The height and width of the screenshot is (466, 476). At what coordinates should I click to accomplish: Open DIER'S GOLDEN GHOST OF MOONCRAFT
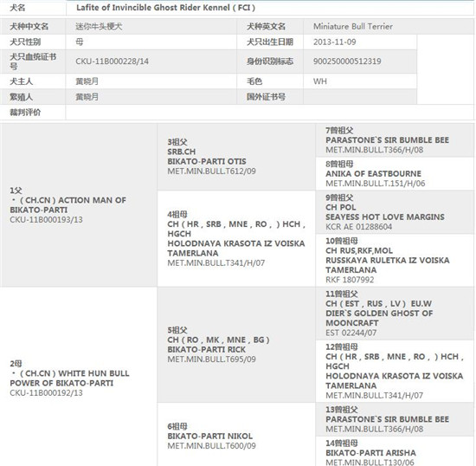pyautogui.click(x=379, y=318)
